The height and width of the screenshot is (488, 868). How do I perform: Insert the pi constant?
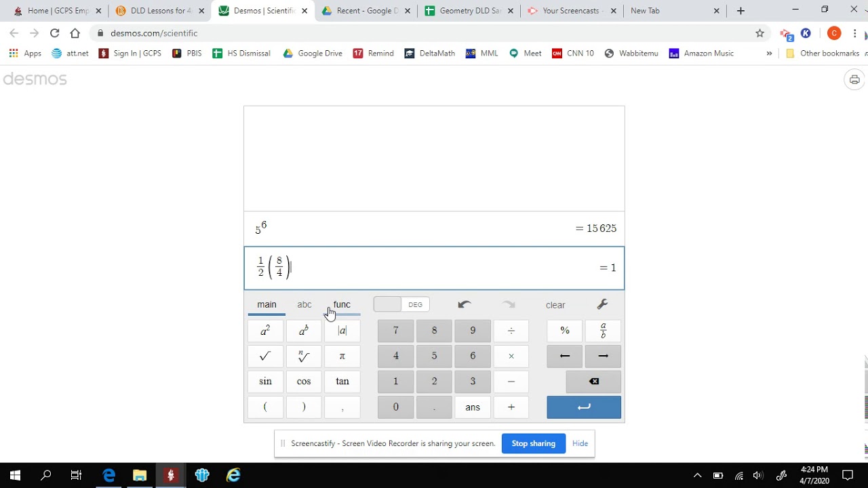click(x=342, y=356)
